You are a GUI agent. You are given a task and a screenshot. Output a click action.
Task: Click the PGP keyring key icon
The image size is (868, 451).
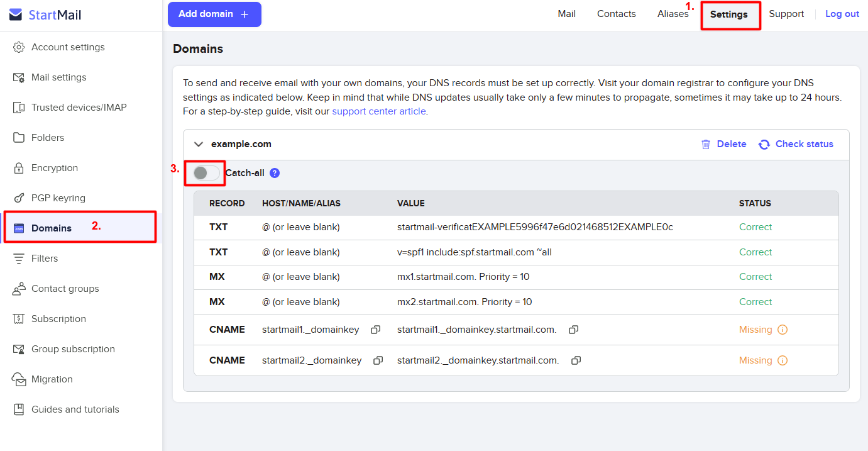19,198
